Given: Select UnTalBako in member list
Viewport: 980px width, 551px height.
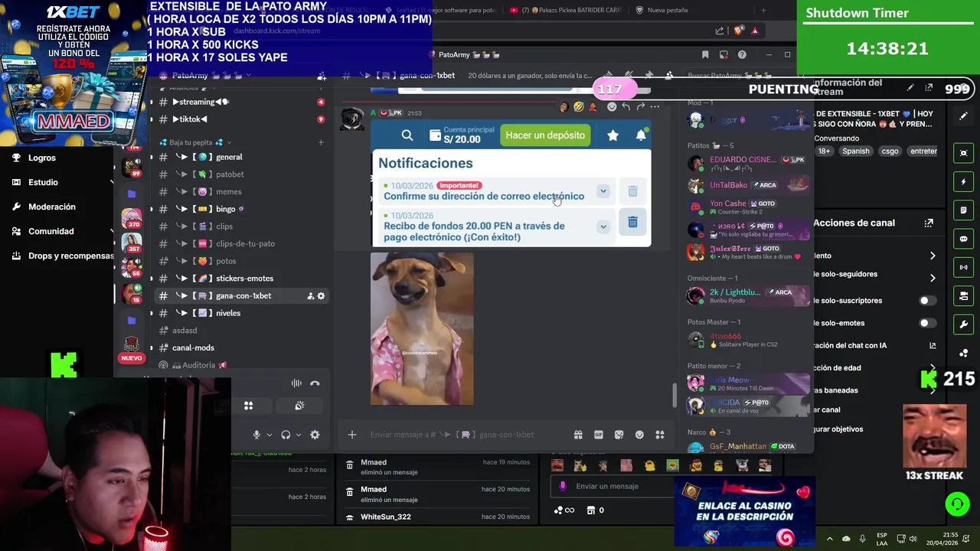Looking at the screenshot, I should point(746,185).
